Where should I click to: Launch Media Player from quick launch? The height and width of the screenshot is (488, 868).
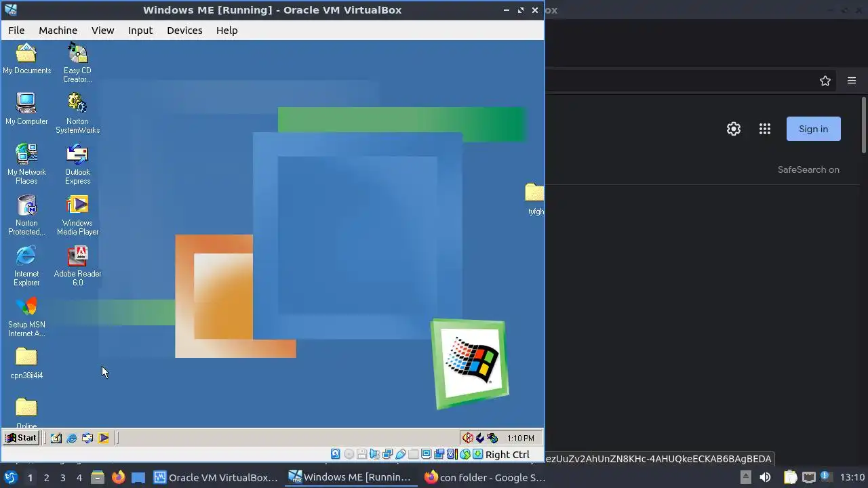click(103, 438)
